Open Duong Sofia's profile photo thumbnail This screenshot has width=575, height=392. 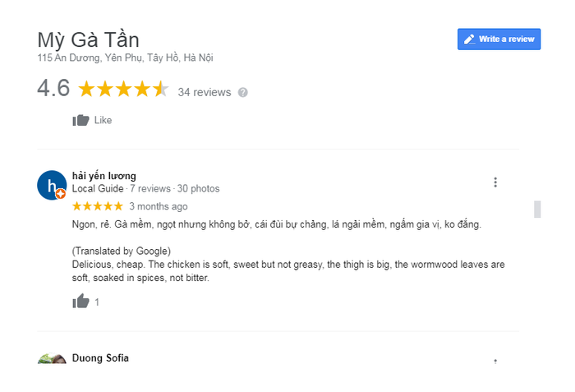tap(52, 358)
